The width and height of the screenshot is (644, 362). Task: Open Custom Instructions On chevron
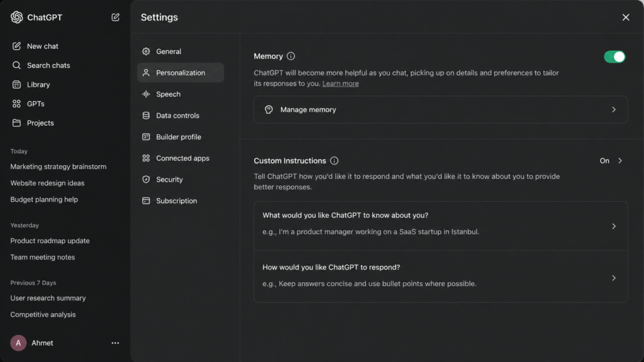[x=619, y=160]
